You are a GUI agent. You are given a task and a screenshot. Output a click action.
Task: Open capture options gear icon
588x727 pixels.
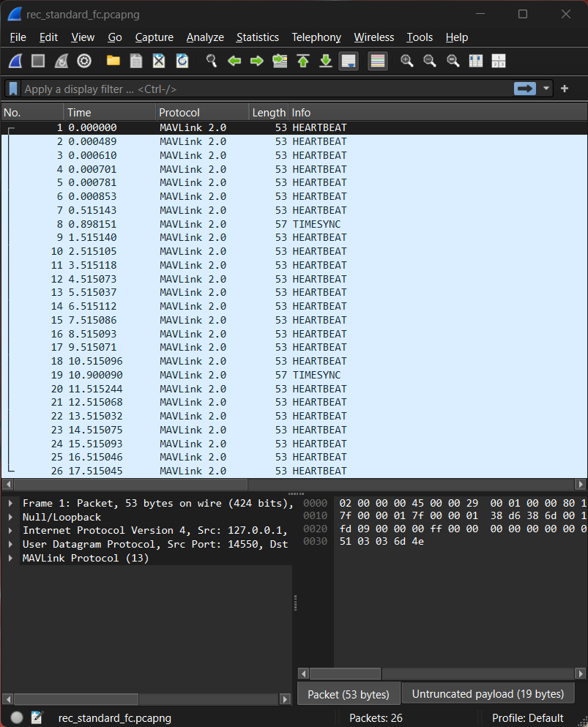84,61
